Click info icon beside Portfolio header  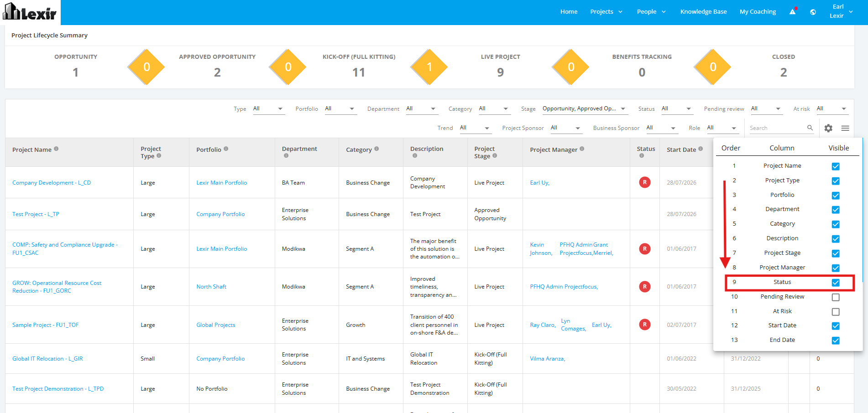point(226,149)
